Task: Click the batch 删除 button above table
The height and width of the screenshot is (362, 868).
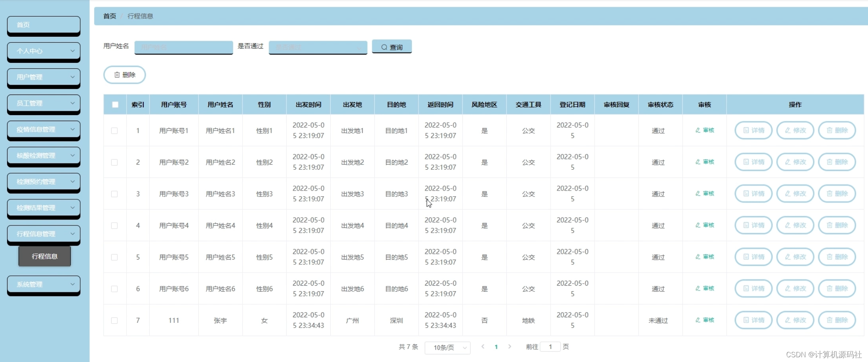Action: coord(125,75)
